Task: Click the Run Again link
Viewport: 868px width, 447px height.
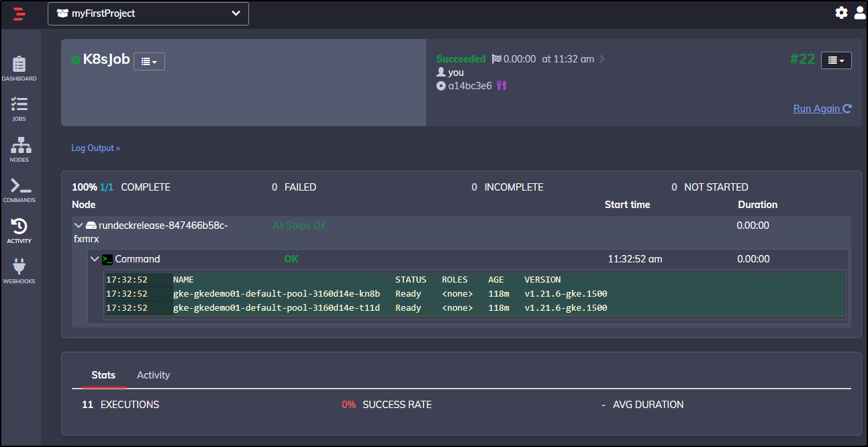Action: [822, 109]
